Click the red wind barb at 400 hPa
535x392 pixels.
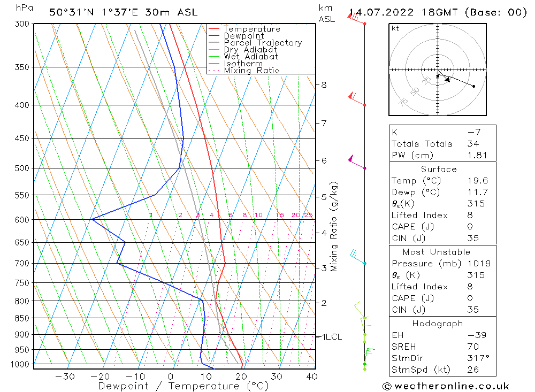356,99
